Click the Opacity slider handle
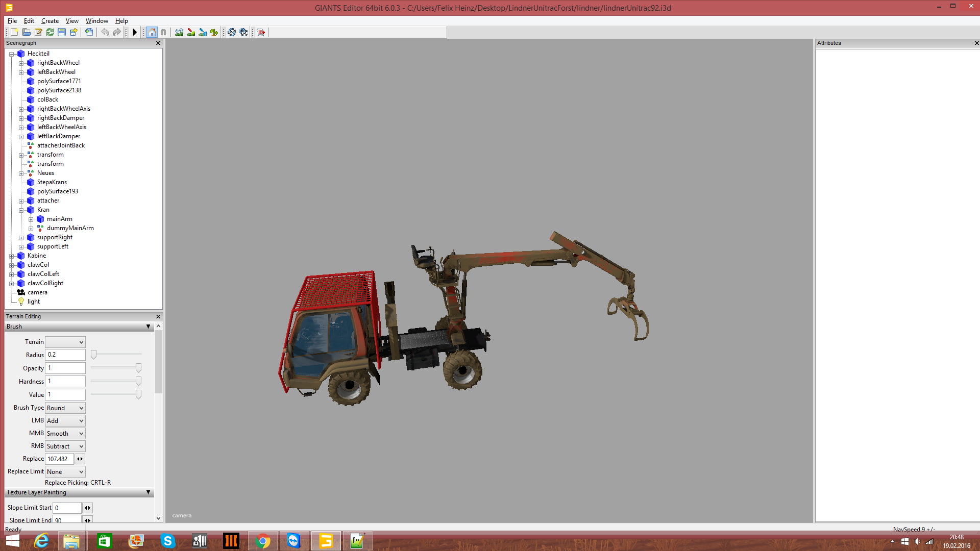Screen dimensions: 980x551 138,368
